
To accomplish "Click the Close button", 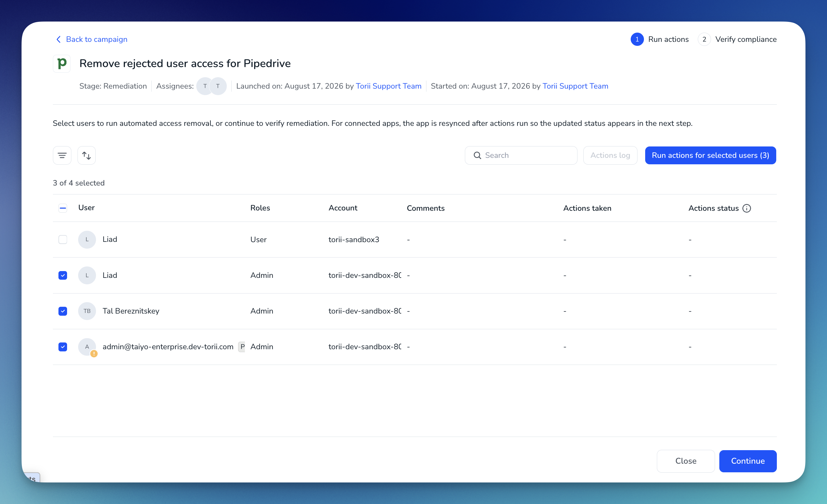I will [x=686, y=461].
